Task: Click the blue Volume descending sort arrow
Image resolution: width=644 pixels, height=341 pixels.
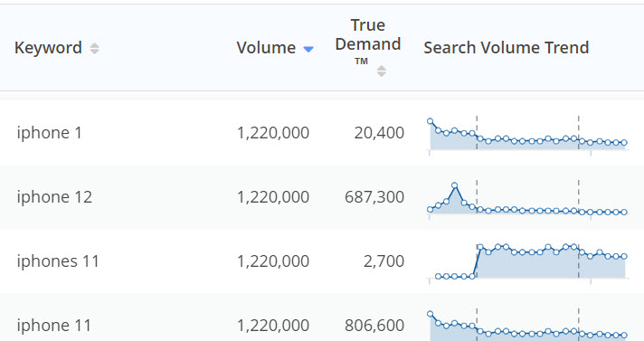Action: click(308, 50)
